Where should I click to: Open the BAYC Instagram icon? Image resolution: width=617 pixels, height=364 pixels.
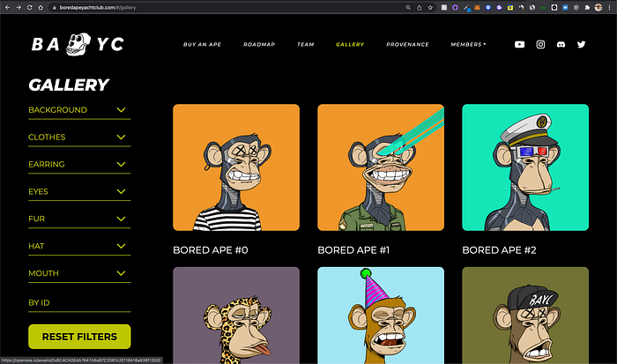coord(540,44)
